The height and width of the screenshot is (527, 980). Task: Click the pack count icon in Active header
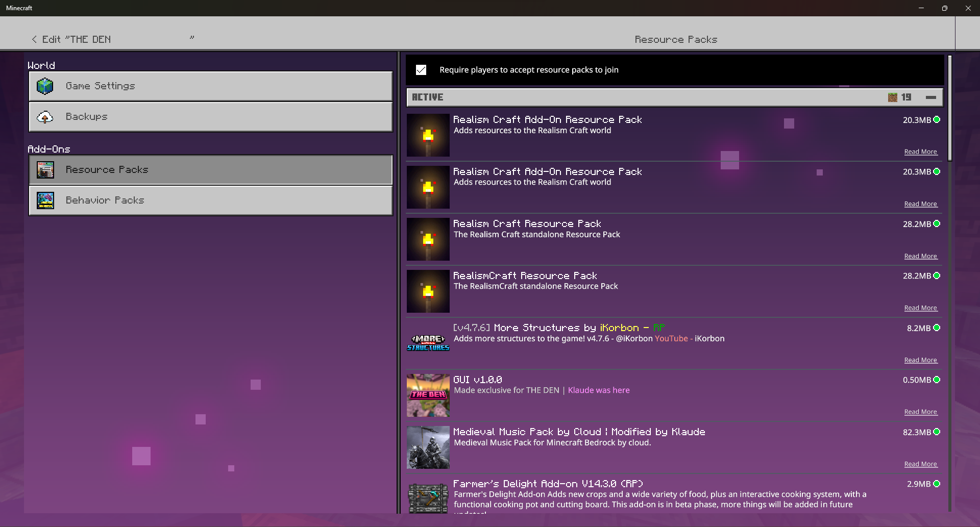point(892,97)
